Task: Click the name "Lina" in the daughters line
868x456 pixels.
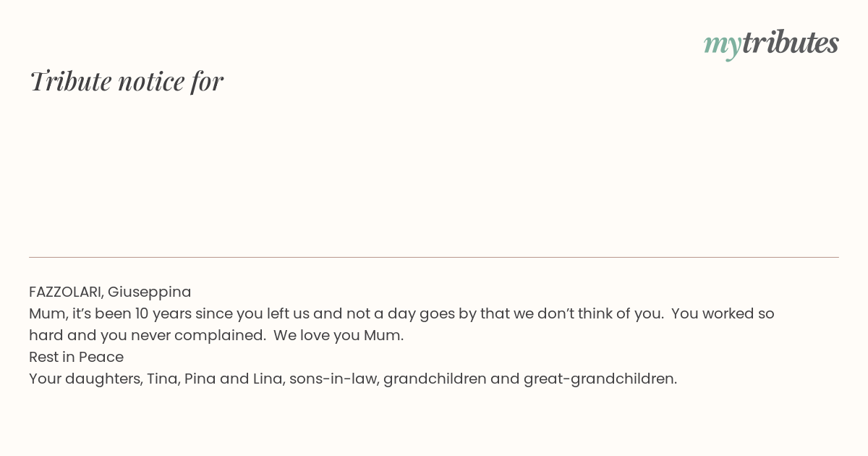Action: (267, 379)
